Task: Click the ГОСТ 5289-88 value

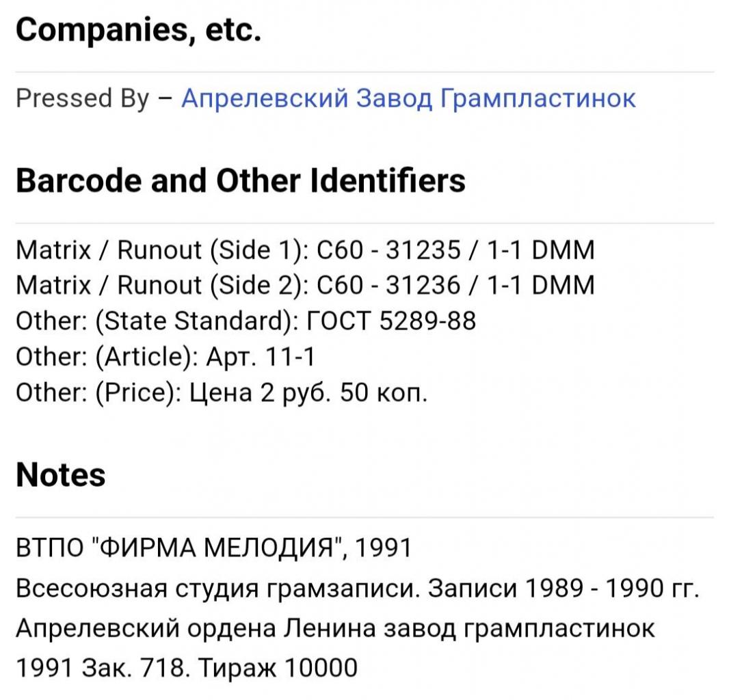Action: point(391,321)
